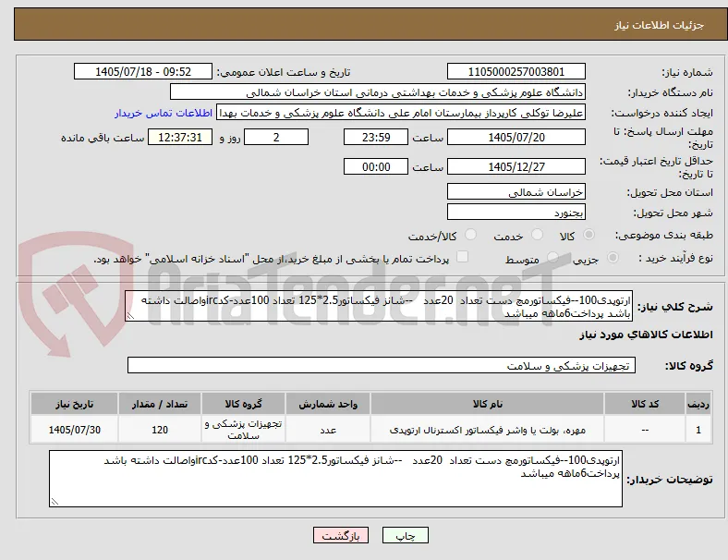Click the واحد شمارش column header
Screen dimensions: 728x560
[x=328, y=404]
